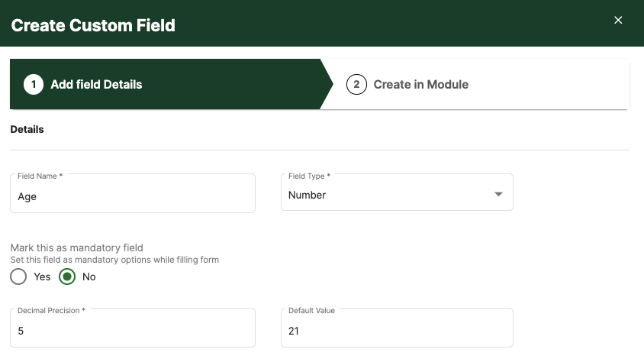
Task: Click the Create Custom Field title
Action: coord(93,25)
